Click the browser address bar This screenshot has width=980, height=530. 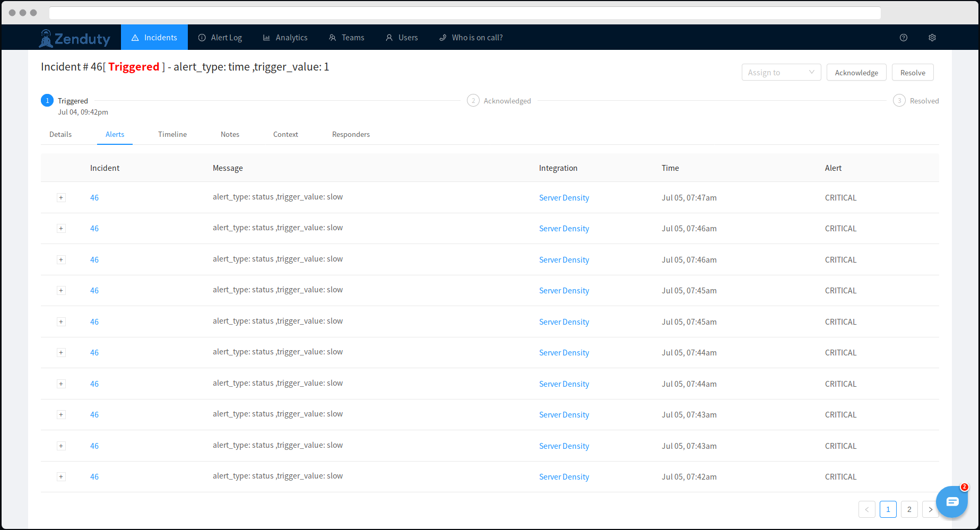click(x=464, y=13)
